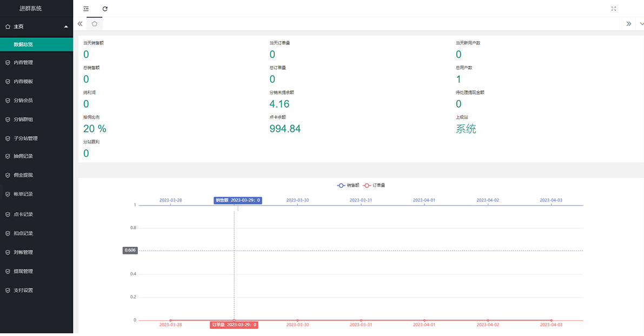Screen dimensions: 644x336
Task: Click the shield icon beside 内容管理
Action: click(x=8, y=63)
